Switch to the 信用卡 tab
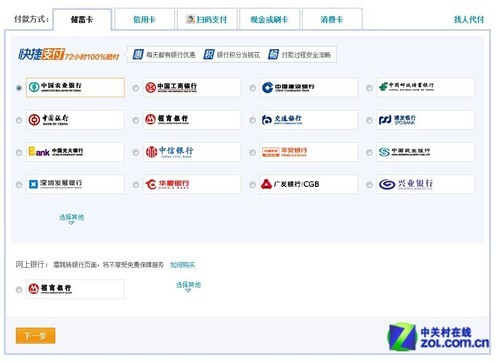500x363 pixels. click(144, 19)
